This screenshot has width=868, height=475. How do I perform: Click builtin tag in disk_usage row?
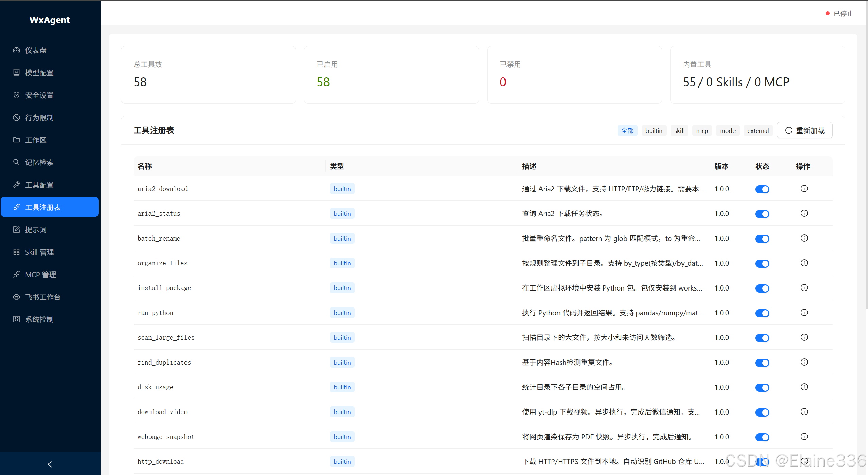[x=342, y=387]
